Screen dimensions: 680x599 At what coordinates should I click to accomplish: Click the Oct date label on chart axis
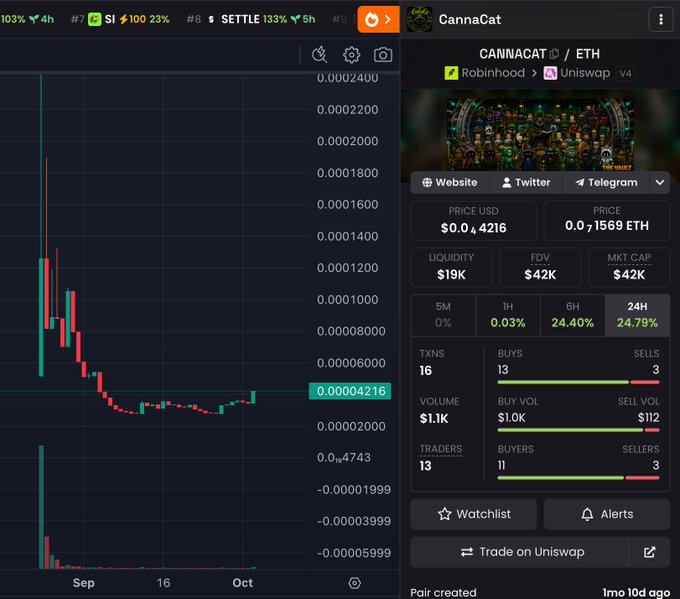click(242, 583)
